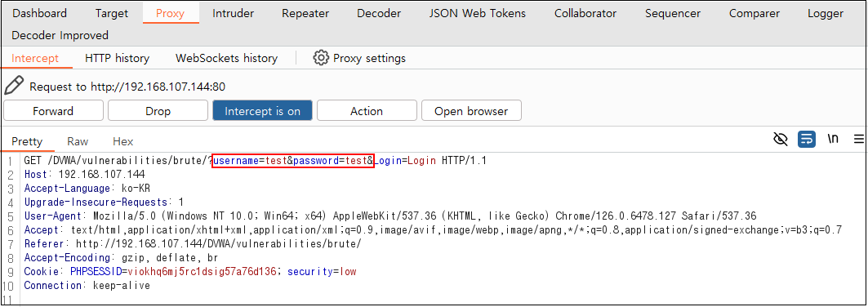Click the Proxy settings gear icon
The image size is (868, 307).
click(x=321, y=58)
